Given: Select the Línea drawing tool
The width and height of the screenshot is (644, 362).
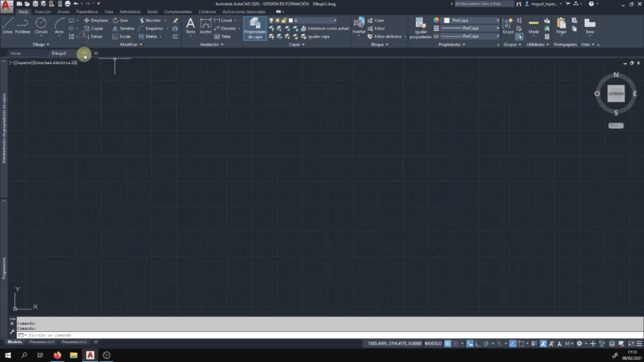Looking at the screenshot, I should pos(8,25).
